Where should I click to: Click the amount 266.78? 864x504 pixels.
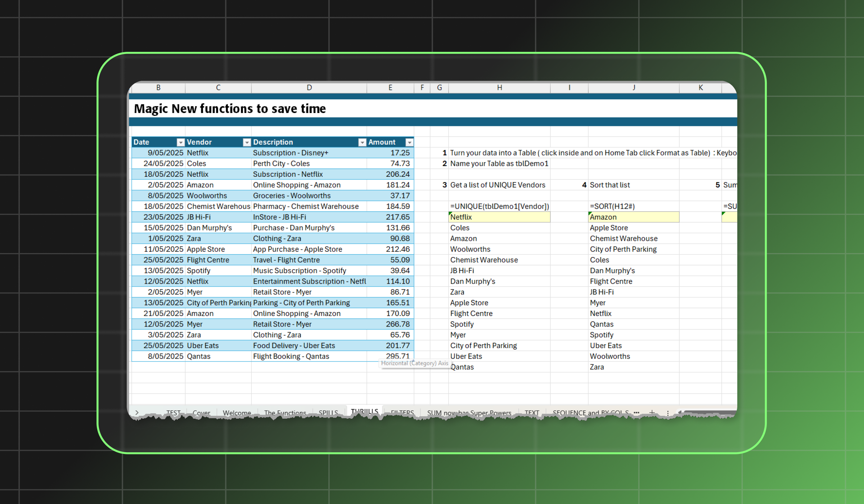click(390, 324)
